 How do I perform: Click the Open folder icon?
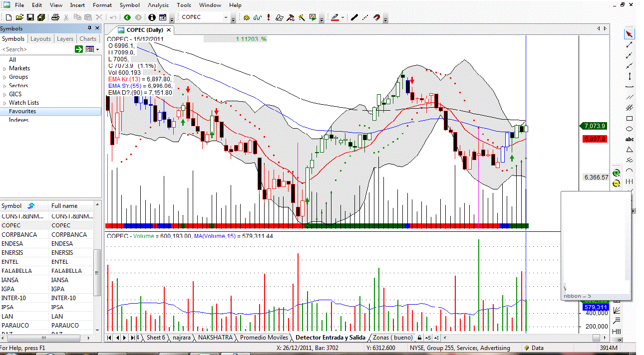tap(19, 17)
